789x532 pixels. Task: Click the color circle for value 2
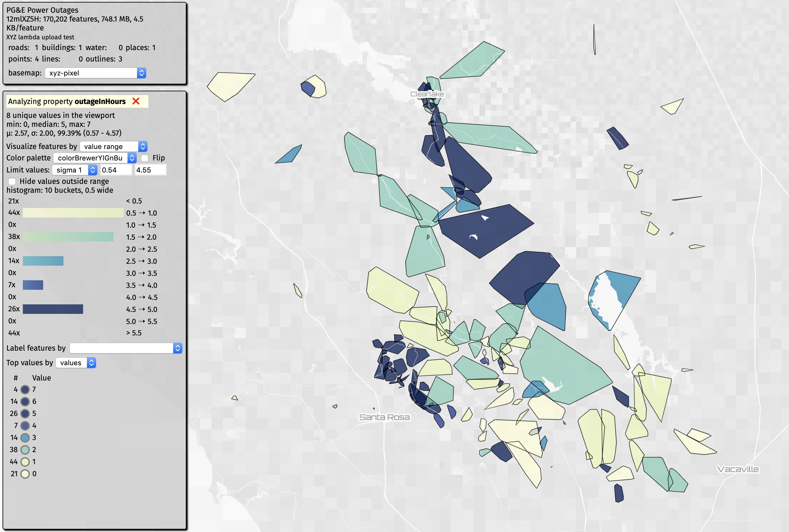pyautogui.click(x=25, y=450)
